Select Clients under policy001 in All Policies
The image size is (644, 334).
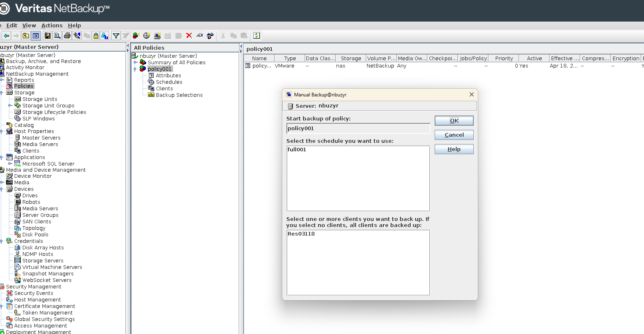click(164, 88)
